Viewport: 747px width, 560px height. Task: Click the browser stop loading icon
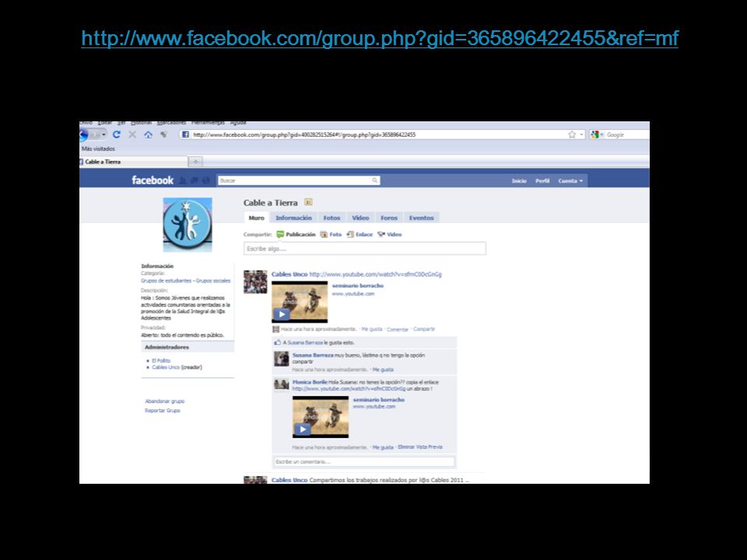pyautogui.click(x=132, y=135)
